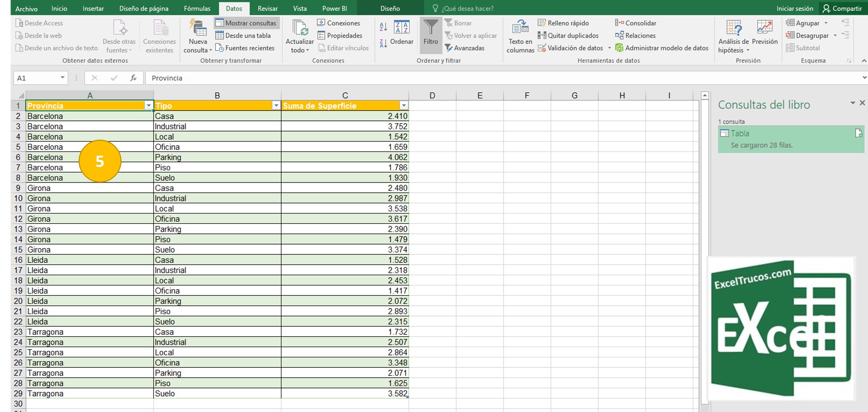Open the Tipo column filter dropdown

click(x=276, y=106)
